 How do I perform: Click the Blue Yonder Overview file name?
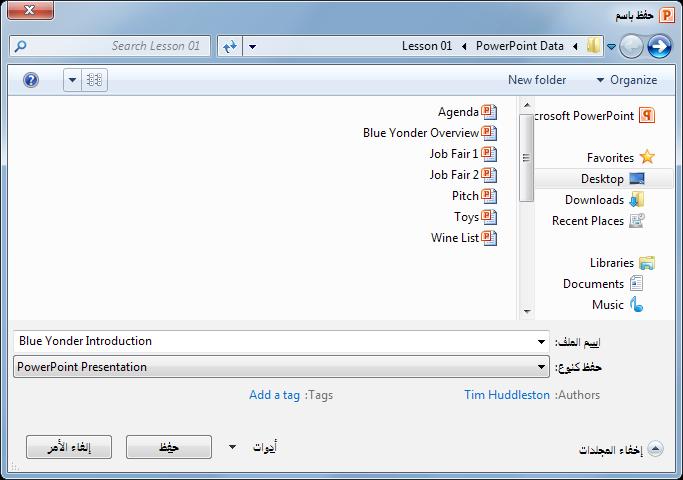pyautogui.click(x=421, y=133)
